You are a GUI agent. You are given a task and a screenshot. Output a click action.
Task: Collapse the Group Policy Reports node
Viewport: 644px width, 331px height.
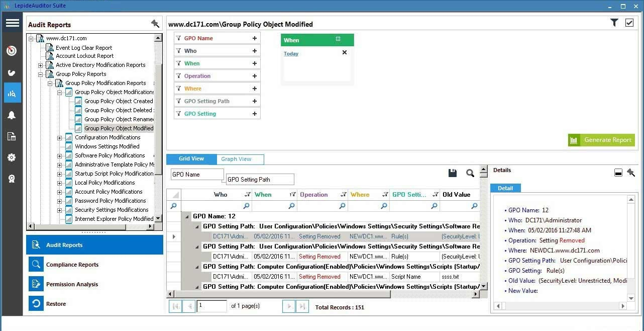click(x=41, y=74)
